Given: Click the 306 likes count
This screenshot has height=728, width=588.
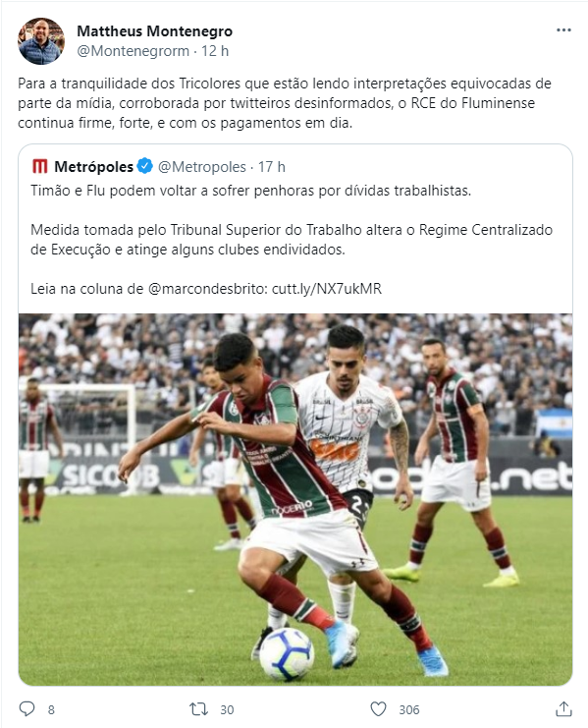Looking at the screenshot, I should click(x=409, y=710).
